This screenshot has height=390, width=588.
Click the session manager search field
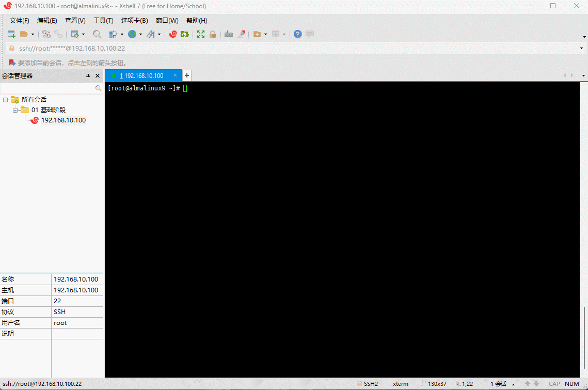(x=47, y=88)
